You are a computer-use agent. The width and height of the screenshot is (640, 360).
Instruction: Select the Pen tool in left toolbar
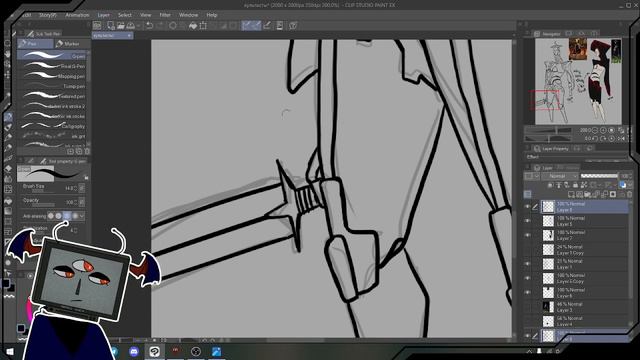(x=8, y=117)
